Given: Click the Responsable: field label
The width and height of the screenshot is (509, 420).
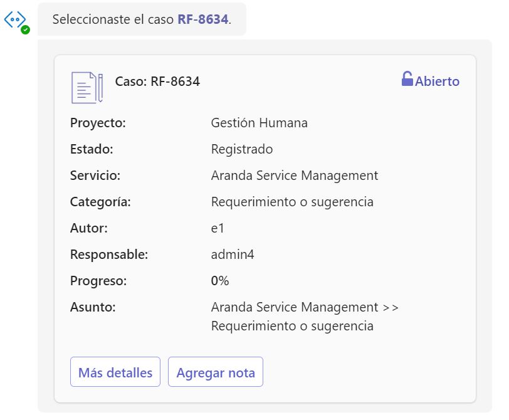Looking at the screenshot, I should 109,255.
